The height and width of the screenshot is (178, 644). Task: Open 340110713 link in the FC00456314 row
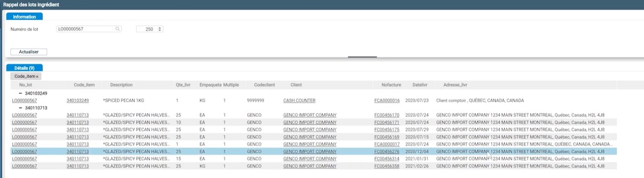(x=78, y=159)
